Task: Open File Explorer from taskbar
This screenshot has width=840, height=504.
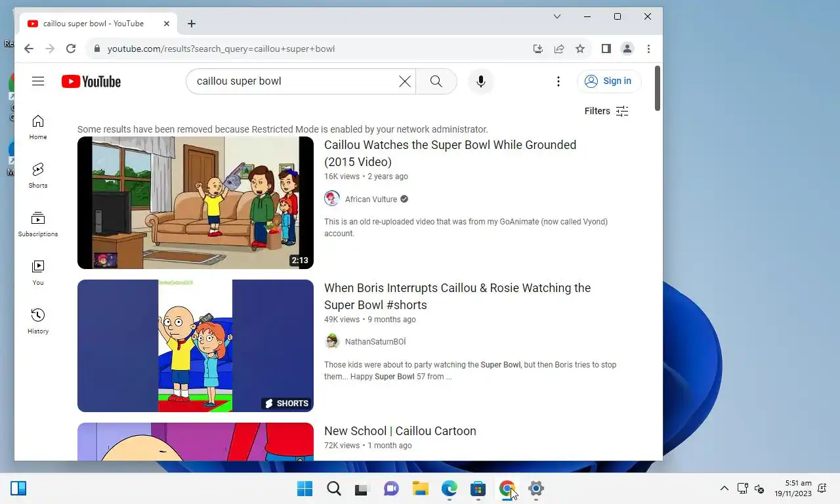Action: click(421, 488)
